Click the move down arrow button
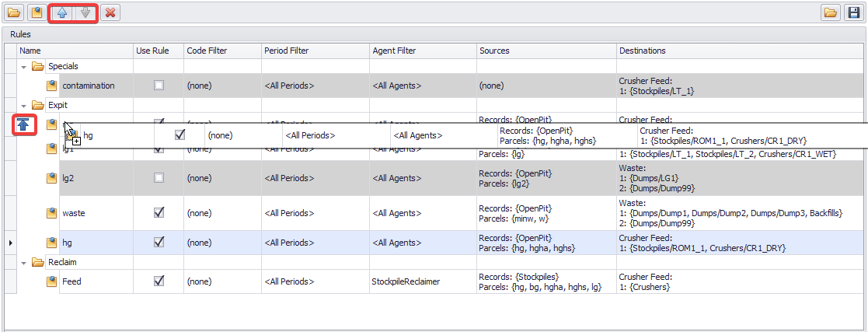868x332 pixels. point(85,12)
